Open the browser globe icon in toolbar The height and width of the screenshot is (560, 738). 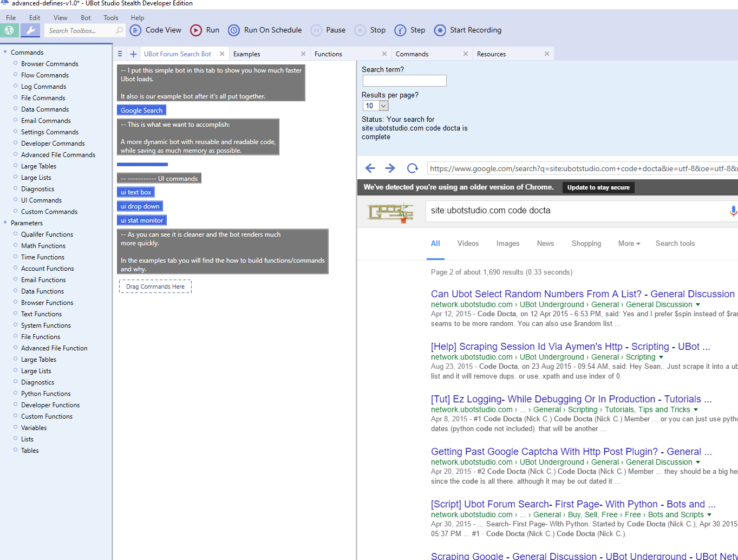(x=9, y=30)
